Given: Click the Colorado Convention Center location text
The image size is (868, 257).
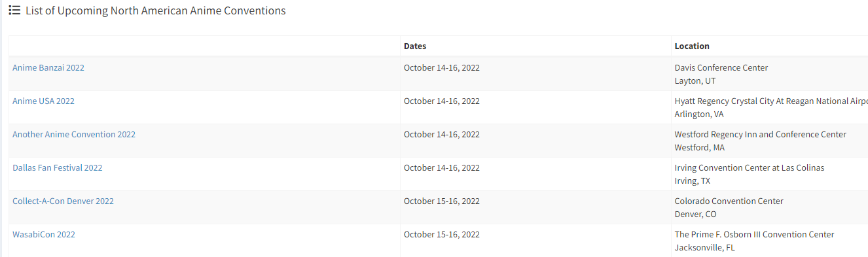Looking at the screenshot, I should coord(729,201).
